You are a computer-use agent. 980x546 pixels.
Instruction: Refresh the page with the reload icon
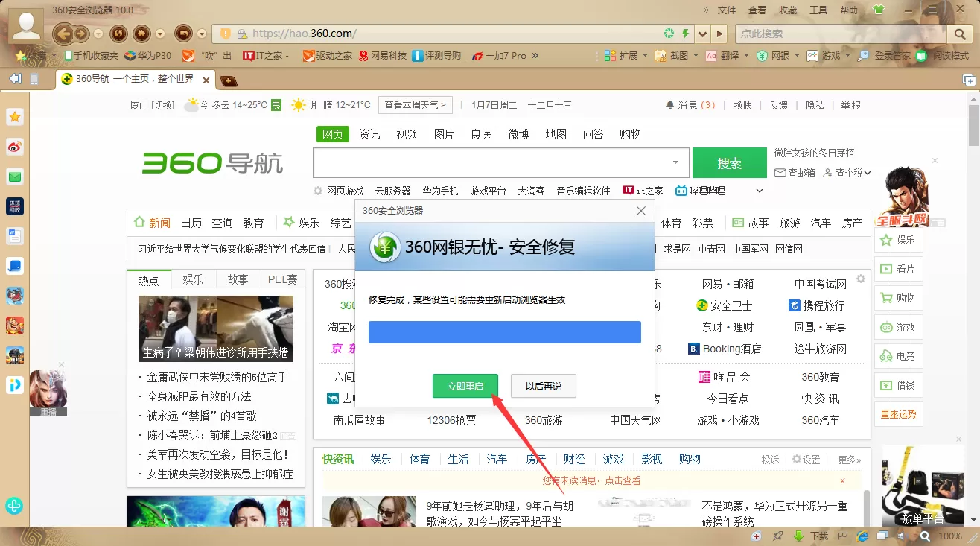click(118, 34)
